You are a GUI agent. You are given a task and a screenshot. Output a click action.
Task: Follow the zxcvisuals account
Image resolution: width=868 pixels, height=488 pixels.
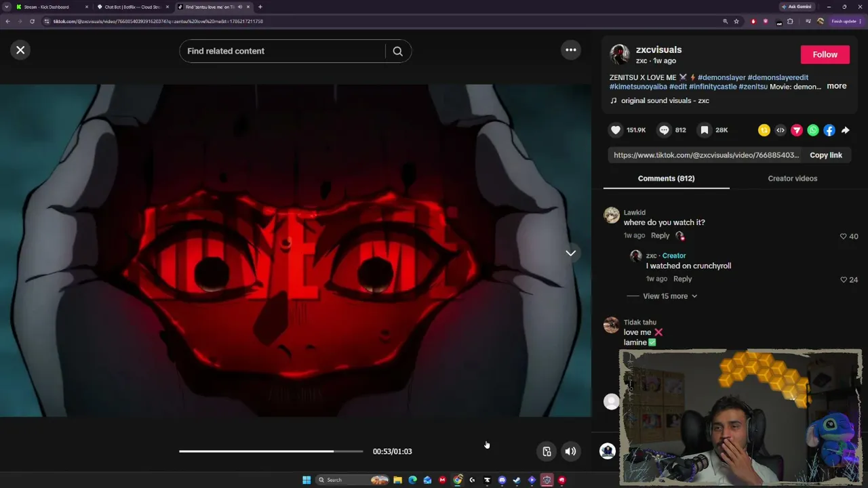825,54
